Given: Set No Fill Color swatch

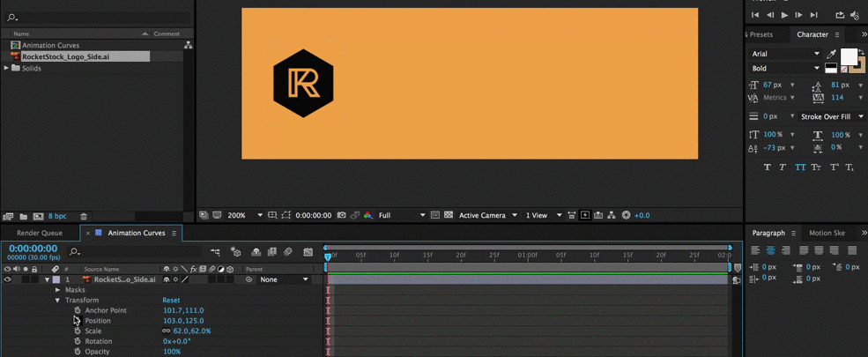Looking at the screenshot, I should tap(844, 71).
